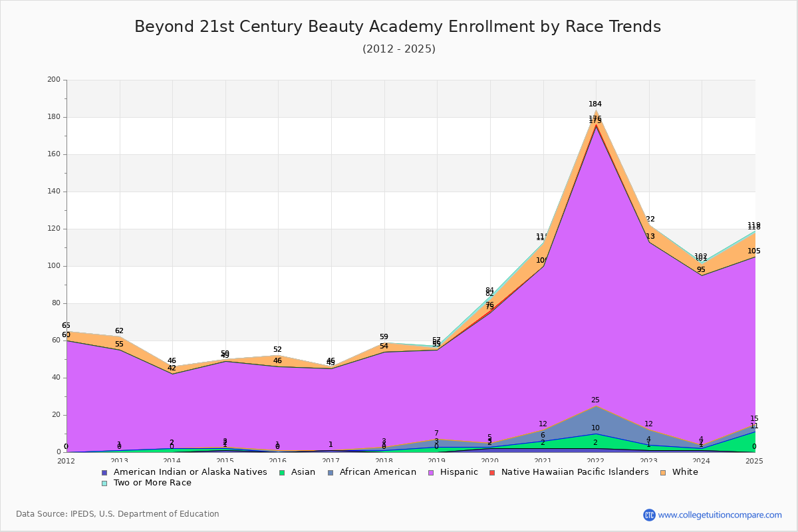The width and height of the screenshot is (798, 532).
Task: Click the 95 data label at 2024
Action: click(701, 269)
